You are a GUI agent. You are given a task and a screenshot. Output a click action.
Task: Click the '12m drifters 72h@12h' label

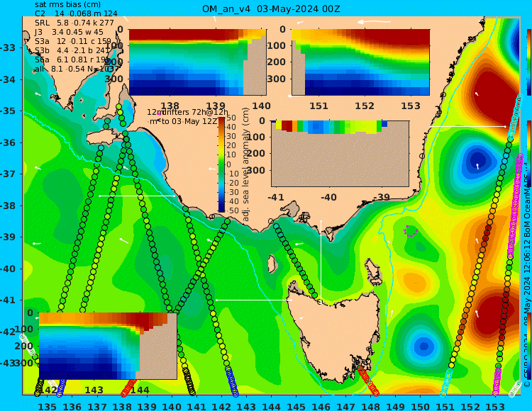coord(187,112)
